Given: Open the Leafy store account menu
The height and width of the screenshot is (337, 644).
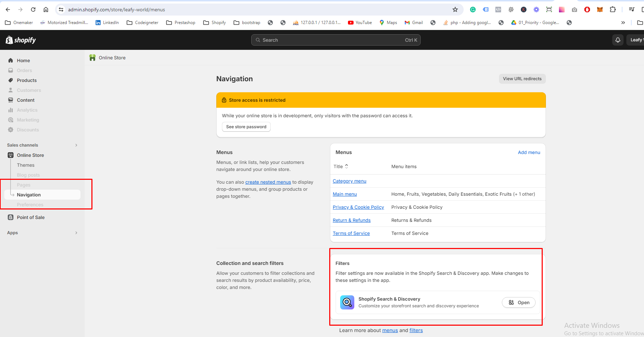Looking at the screenshot, I should click(x=636, y=40).
